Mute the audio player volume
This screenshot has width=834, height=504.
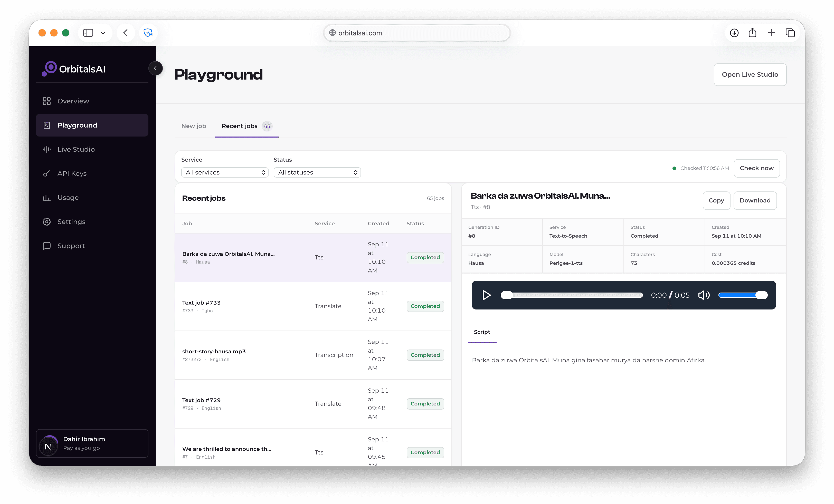point(704,295)
